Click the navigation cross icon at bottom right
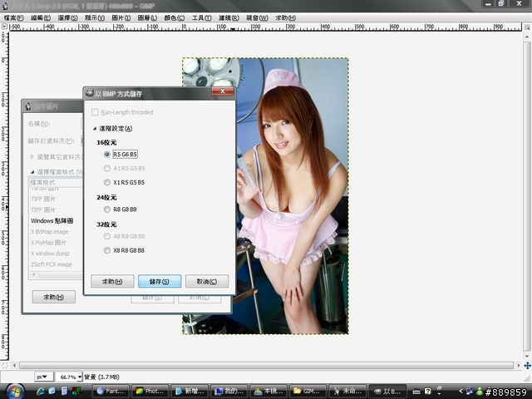532x399 pixels. click(x=527, y=366)
